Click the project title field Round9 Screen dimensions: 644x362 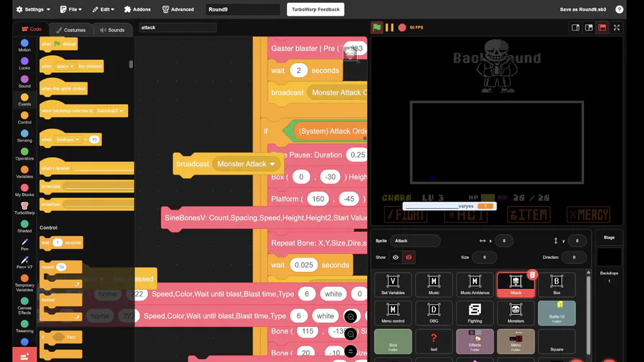pos(243,9)
